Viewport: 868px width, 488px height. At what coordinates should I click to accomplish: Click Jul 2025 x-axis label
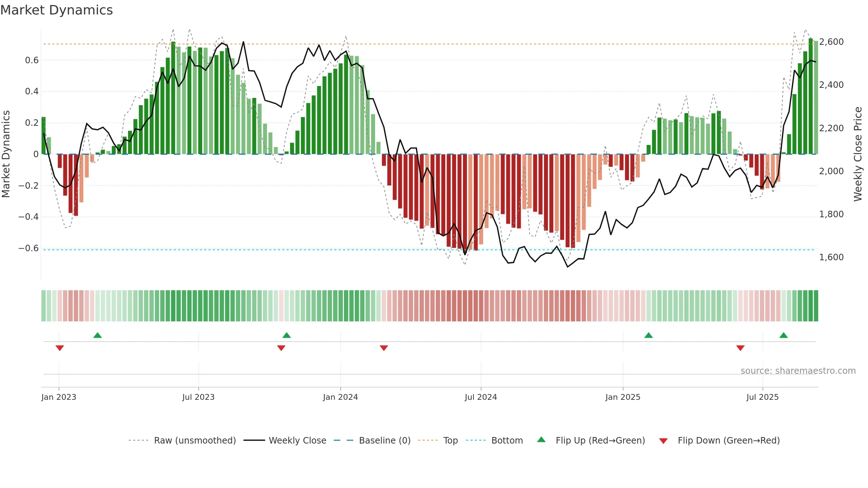(x=762, y=397)
